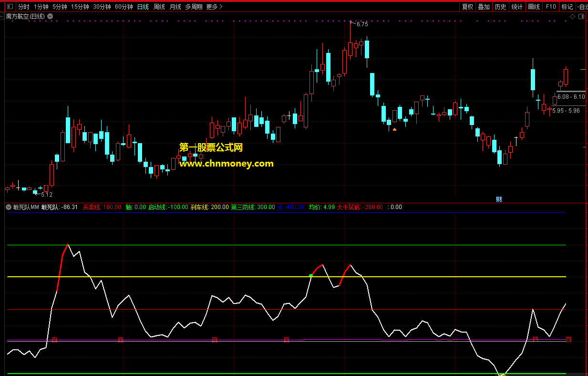The width and height of the screenshot is (588, 376).
Task: Click the 敢死队: -86.31 indicator value
Action: pos(60,207)
